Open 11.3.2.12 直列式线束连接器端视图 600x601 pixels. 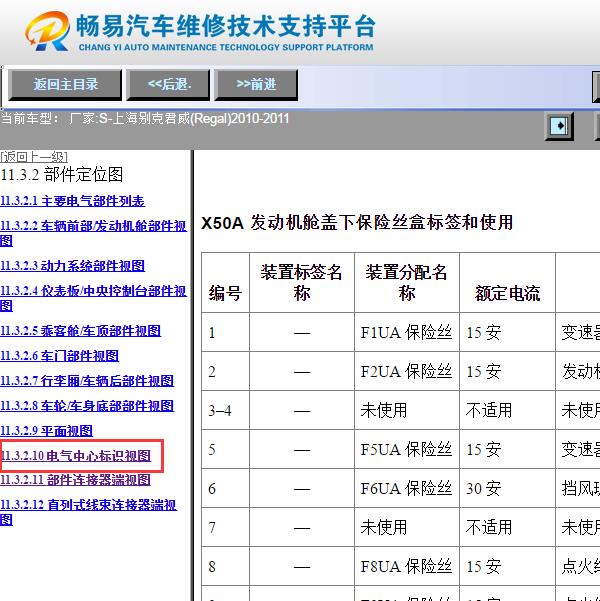[x=88, y=512]
